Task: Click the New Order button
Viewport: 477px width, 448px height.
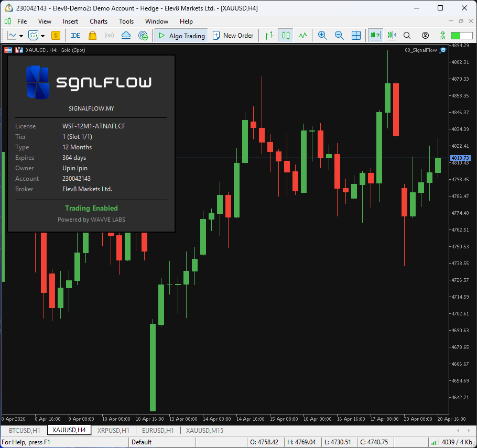Action: pyautogui.click(x=233, y=36)
